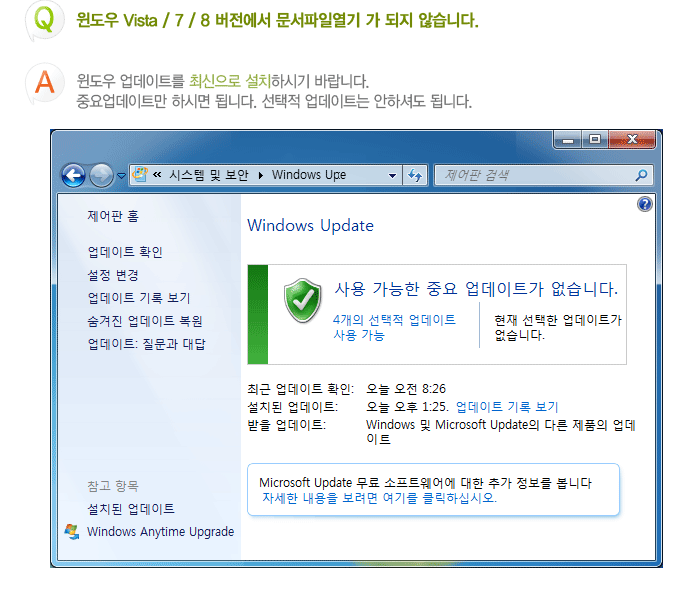
Task: Click 자세한 내용을 보려면 여기를 클릭하십시오 link
Action: coord(379,498)
